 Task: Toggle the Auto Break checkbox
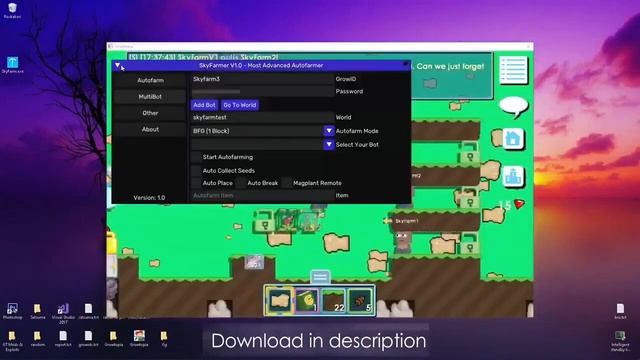tap(241, 183)
